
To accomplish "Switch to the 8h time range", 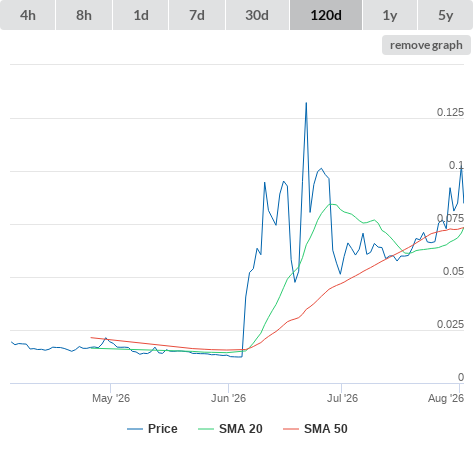I will tap(84, 15).
